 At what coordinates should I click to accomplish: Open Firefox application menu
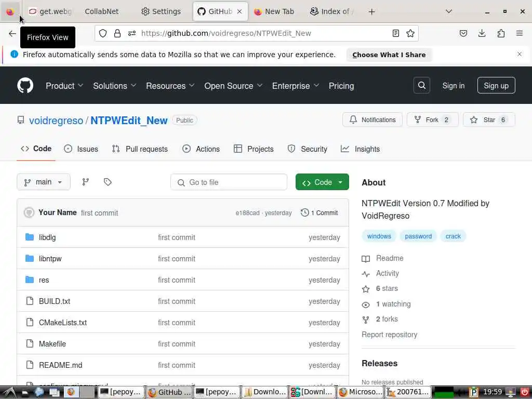coord(520,33)
